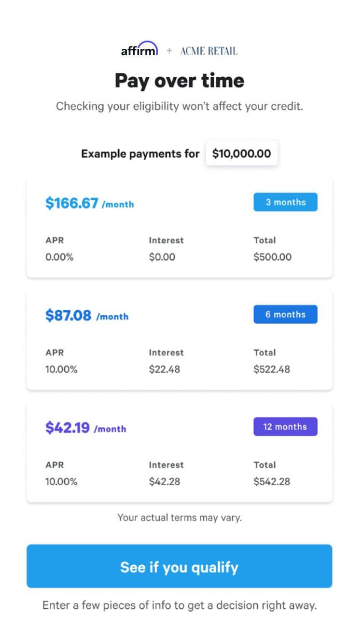362x644 pixels.
Task: Select the 6 months plan badge
Action: (285, 314)
